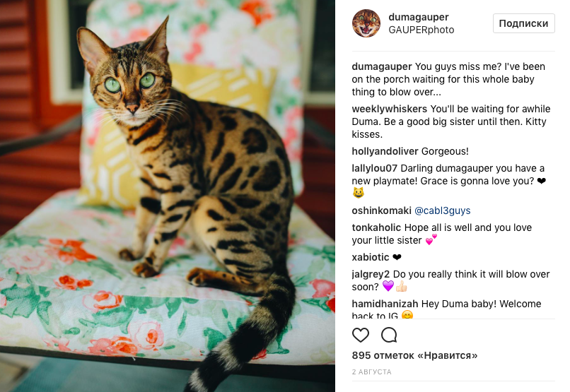Image resolution: width=570 pixels, height=392 pixels.
Task: Visit commenter hollyandoliver profile
Action: coord(385,151)
